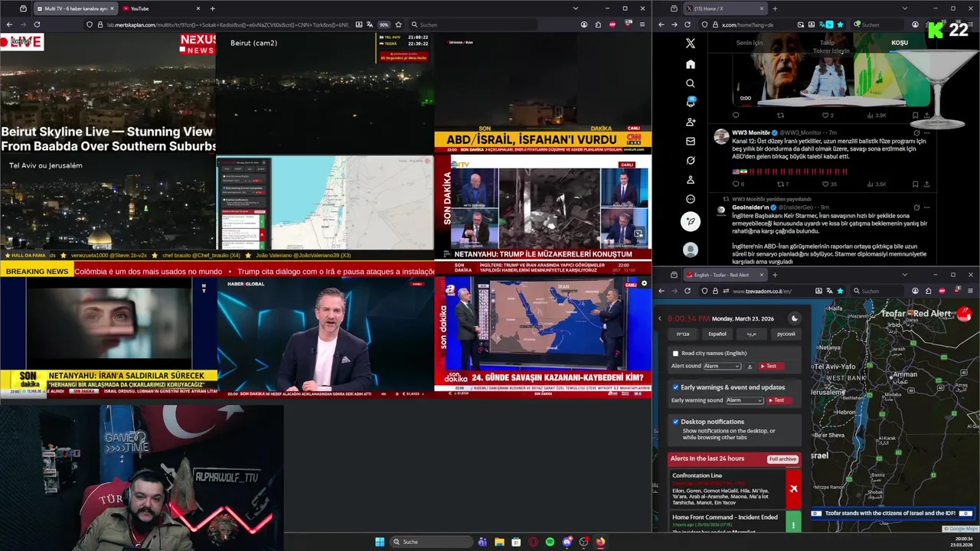Click the white compose post button

tap(691, 222)
